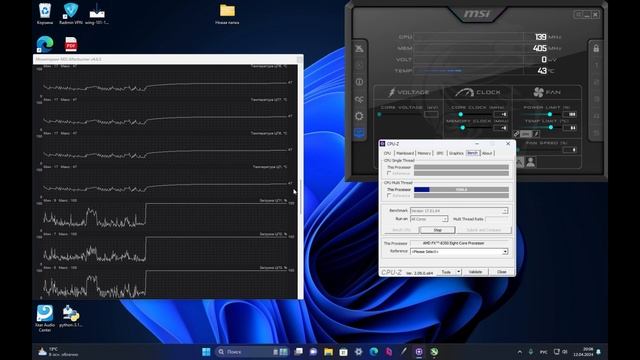Open the Xear Audio Center desktop icon
The width and height of the screenshot is (640, 360).
(x=45, y=318)
